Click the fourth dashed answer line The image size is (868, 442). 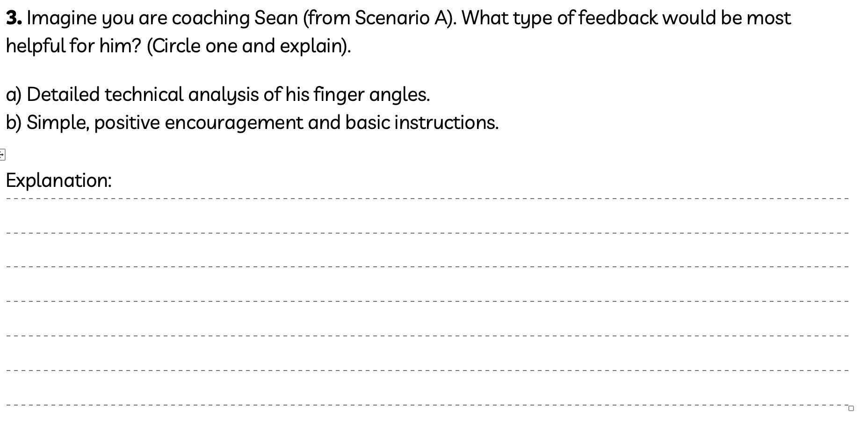[x=427, y=301]
